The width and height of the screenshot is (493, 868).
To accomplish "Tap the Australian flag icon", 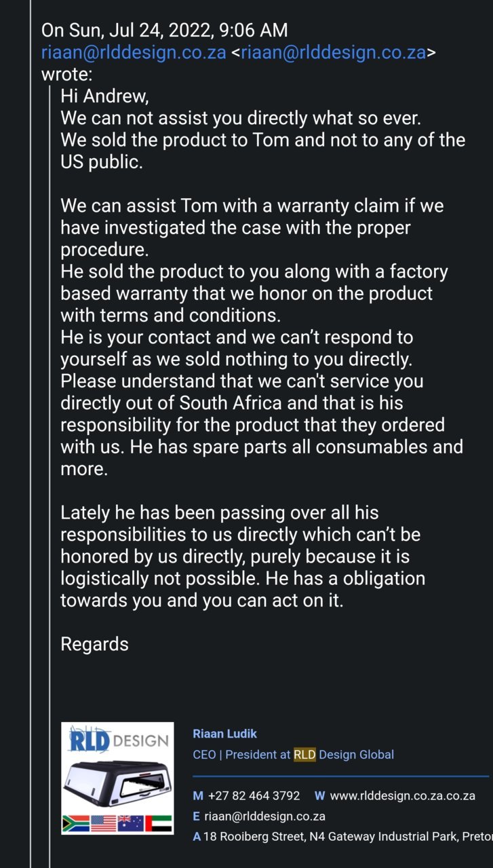I will click(x=130, y=823).
